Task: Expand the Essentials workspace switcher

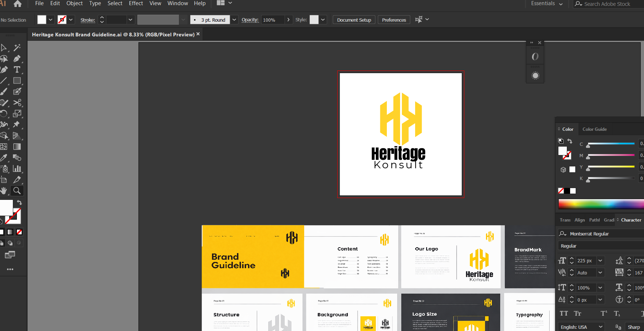Action: [x=547, y=4]
